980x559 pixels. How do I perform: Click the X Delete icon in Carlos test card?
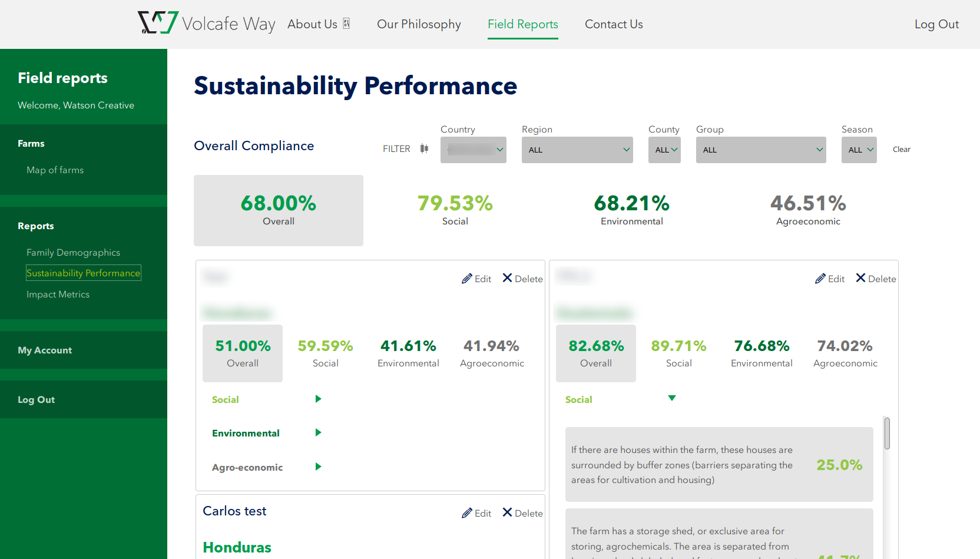(507, 512)
